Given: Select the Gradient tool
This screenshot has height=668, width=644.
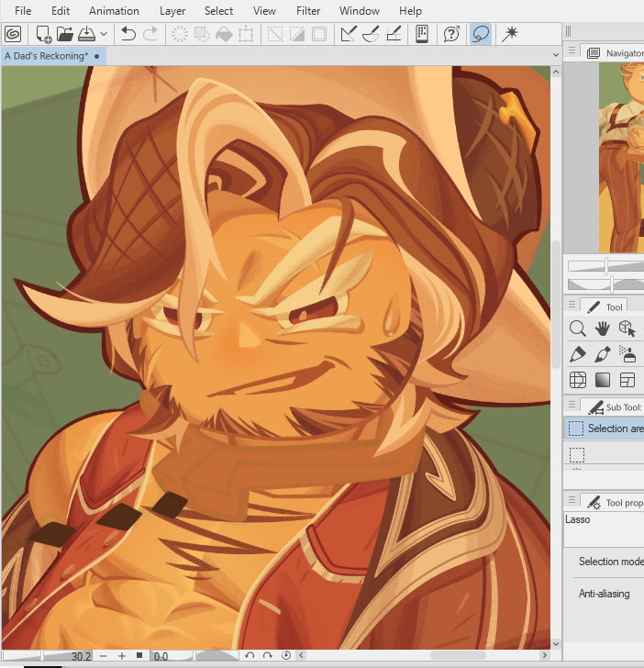Looking at the screenshot, I should coord(602,380).
